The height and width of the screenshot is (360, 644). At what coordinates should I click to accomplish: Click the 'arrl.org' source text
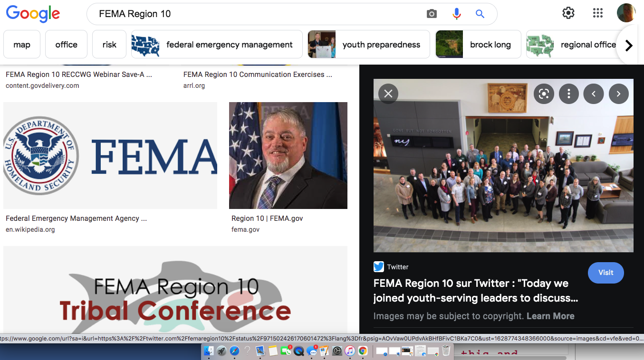coord(194,85)
